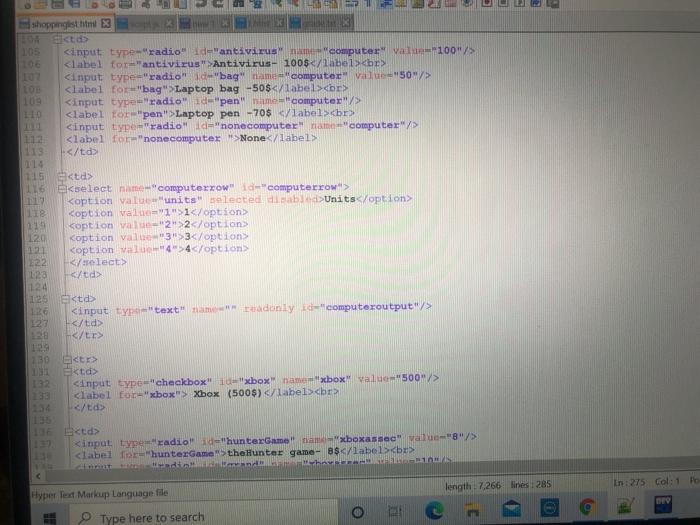Screen dimensions: 700x525
Task: Click the option value="4" line
Action: tap(159, 249)
